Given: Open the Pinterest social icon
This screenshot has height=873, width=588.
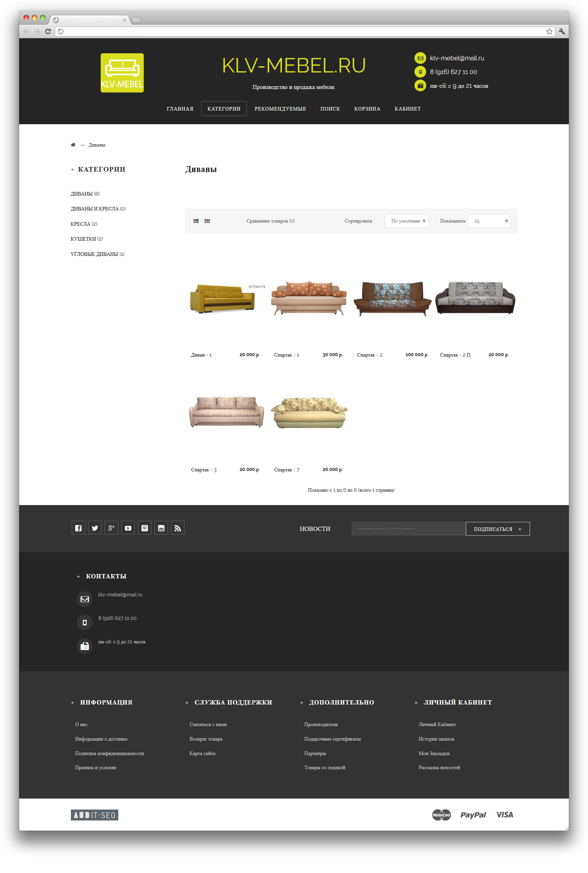Looking at the screenshot, I should point(145,528).
